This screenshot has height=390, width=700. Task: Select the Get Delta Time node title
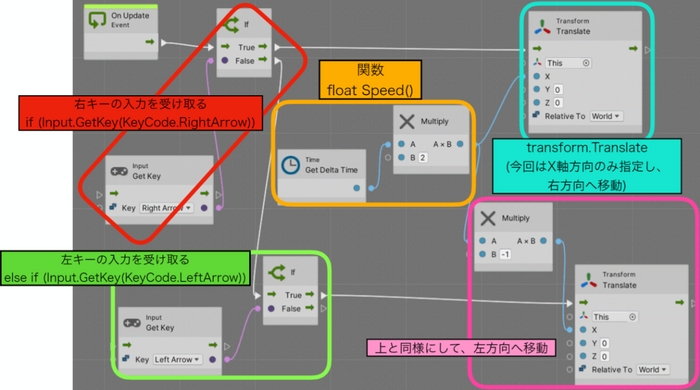point(331,166)
